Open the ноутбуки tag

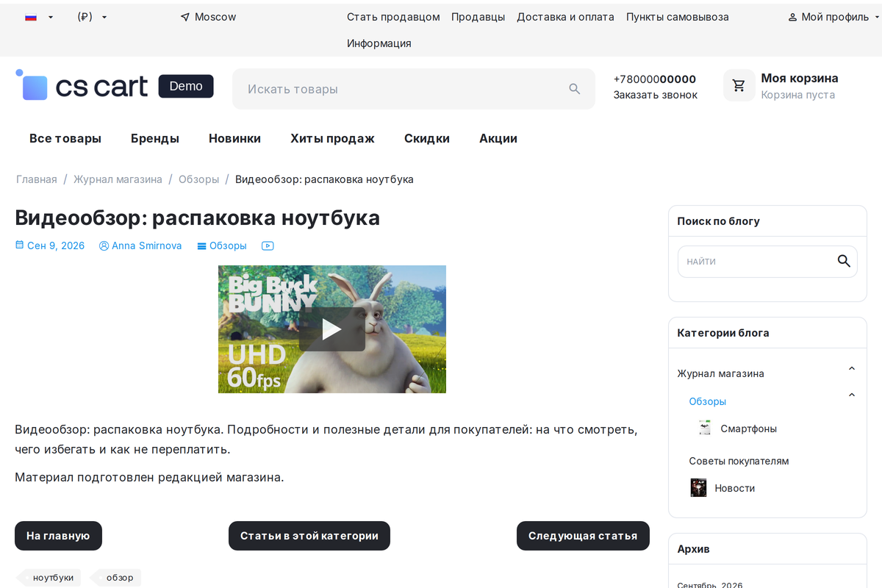(x=49, y=578)
